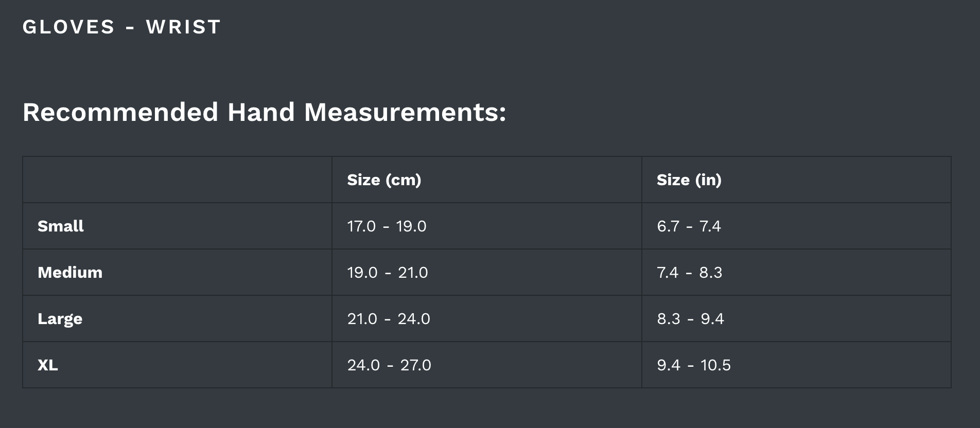This screenshot has width=980, height=428.
Task: Select the Medium "19.0 - 21.0" centimeter cell
Action: click(388, 273)
